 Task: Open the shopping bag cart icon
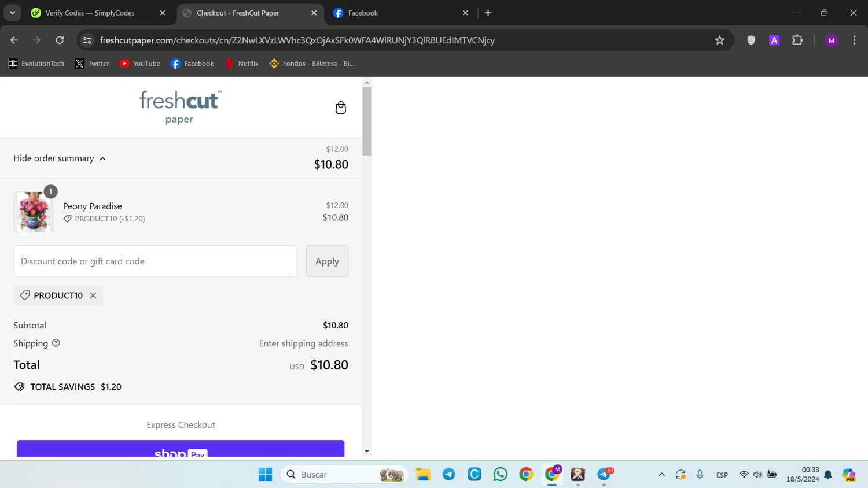click(x=341, y=108)
